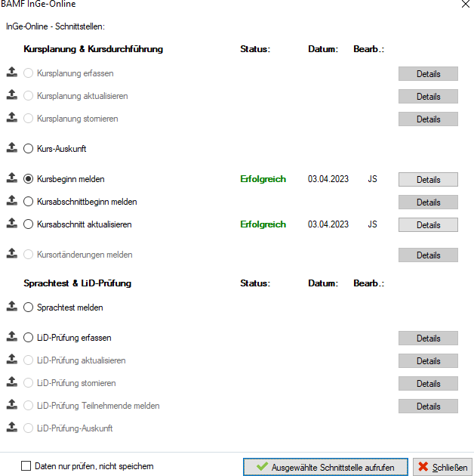Select the Kursbeginn melden radio button

click(28, 179)
